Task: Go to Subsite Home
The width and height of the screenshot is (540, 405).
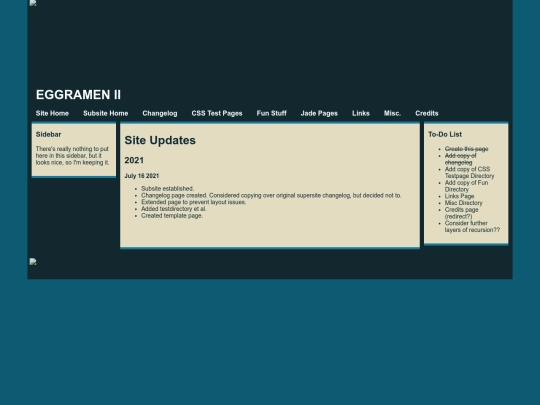Action: point(106,113)
